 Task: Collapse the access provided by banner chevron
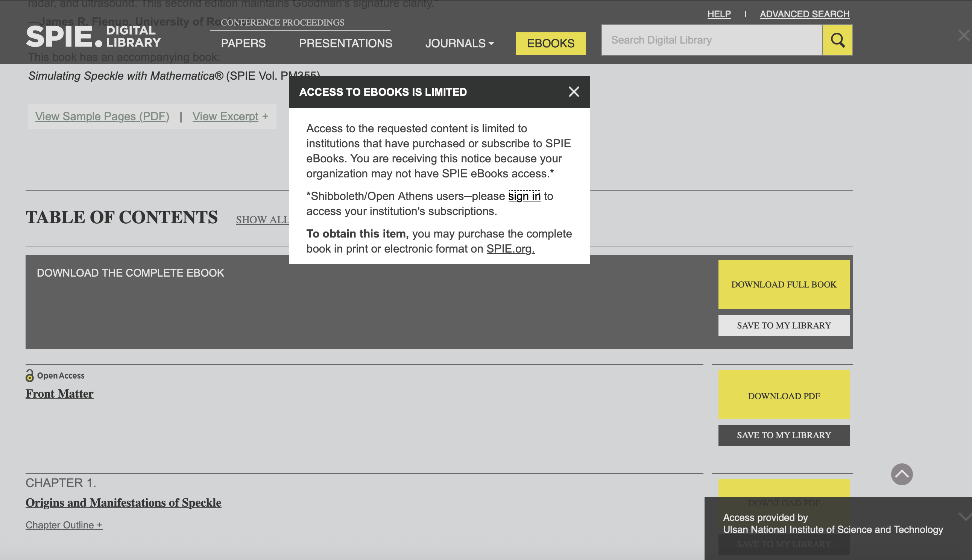[x=965, y=516]
